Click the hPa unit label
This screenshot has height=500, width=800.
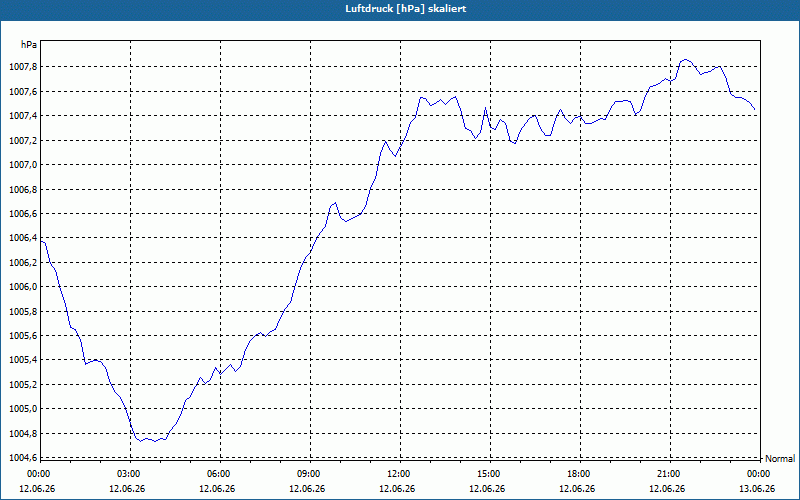point(29,45)
